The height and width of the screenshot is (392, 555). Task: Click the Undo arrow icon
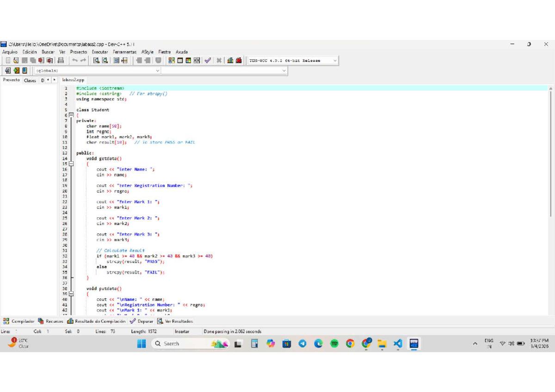tap(74, 61)
